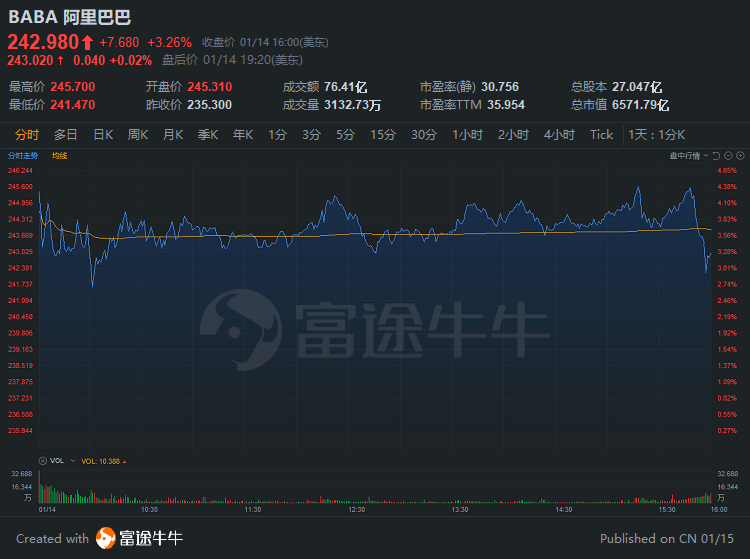Click the 昨收价 value 235.300

210,105
